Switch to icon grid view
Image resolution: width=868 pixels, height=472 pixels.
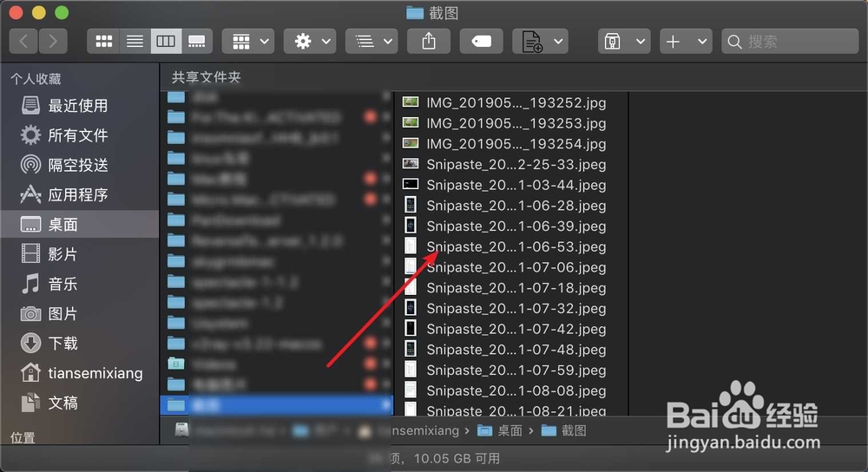(103, 42)
